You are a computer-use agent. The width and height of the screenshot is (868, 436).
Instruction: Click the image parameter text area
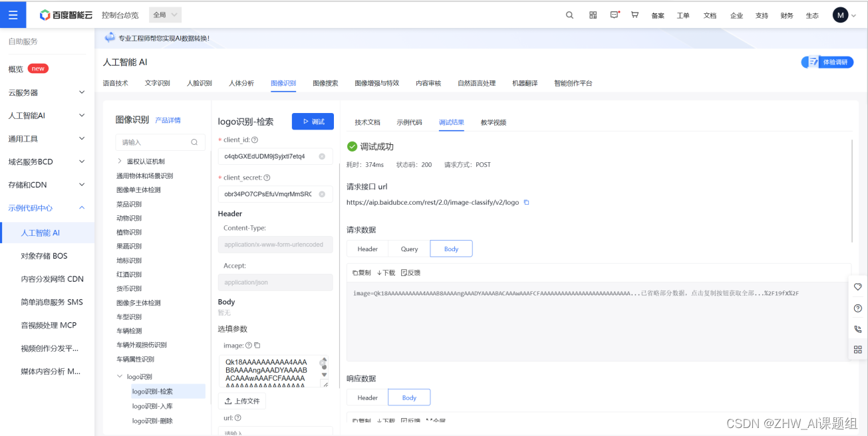[x=273, y=372]
